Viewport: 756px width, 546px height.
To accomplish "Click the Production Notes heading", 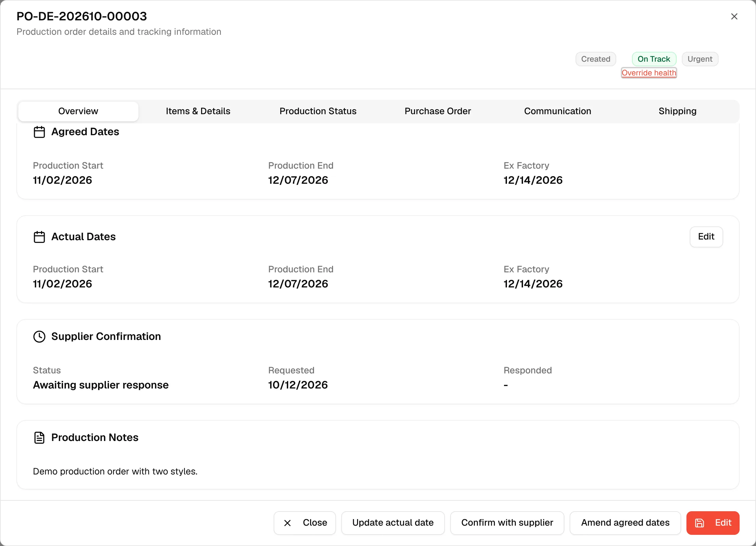I will pyautogui.click(x=95, y=438).
